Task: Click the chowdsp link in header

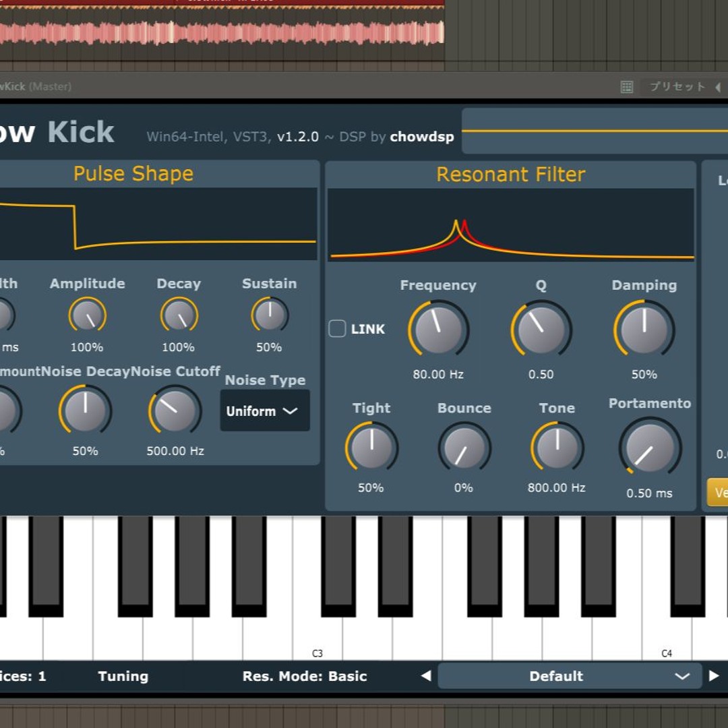Action: (x=422, y=137)
